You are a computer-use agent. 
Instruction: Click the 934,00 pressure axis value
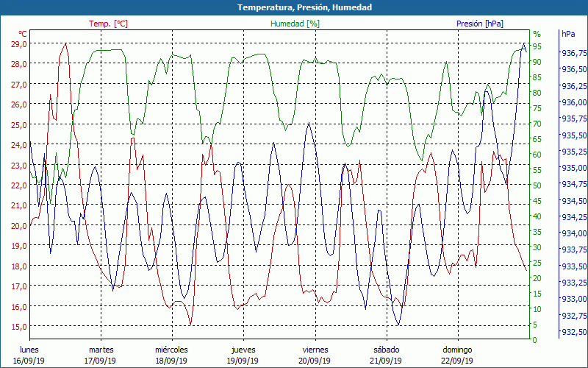coord(574,233)
